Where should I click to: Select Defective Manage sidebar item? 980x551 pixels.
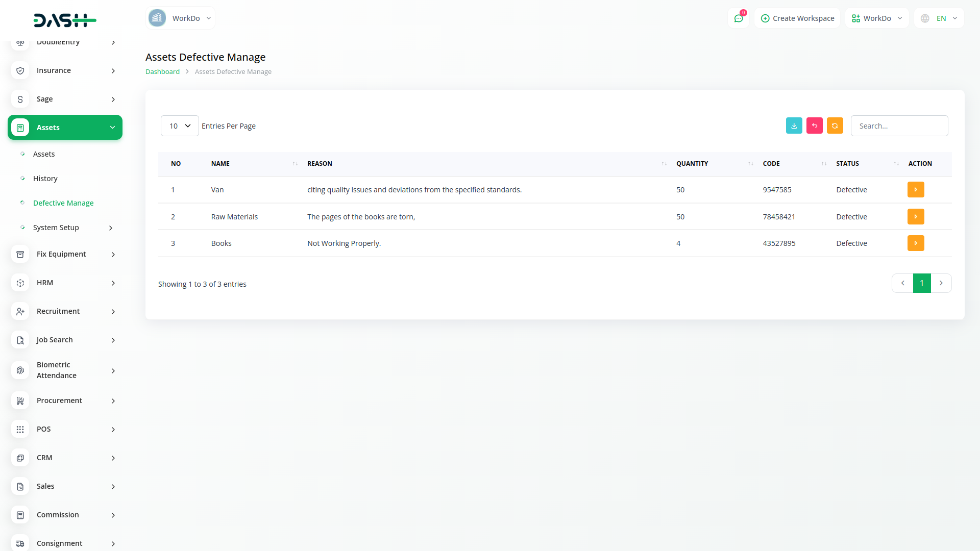pos(63,203)
